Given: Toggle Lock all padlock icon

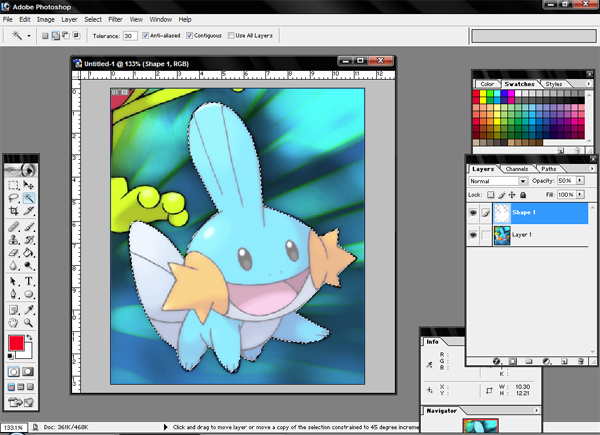Looking at the screenshot, I should click(x=523, y=195).
